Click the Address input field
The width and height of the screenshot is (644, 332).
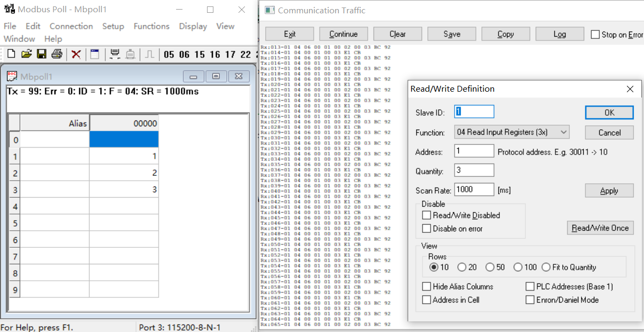[x=474, y=151]
